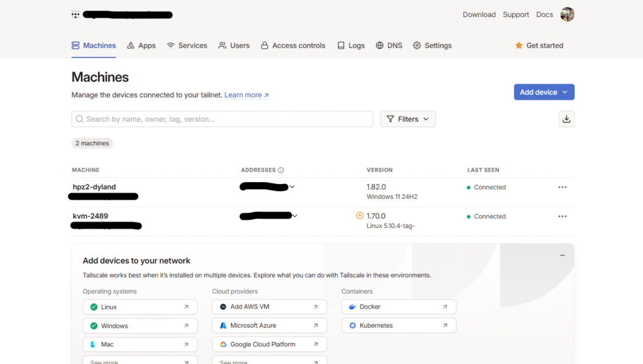The height and width of the screenshot is (364, 643).
Task: Open the Support link
Action: tap(516, 15)
